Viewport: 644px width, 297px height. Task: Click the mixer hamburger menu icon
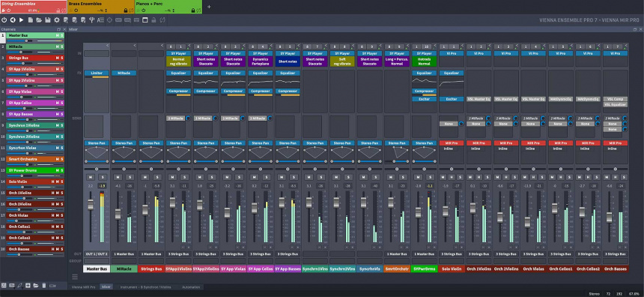[75, 277]
